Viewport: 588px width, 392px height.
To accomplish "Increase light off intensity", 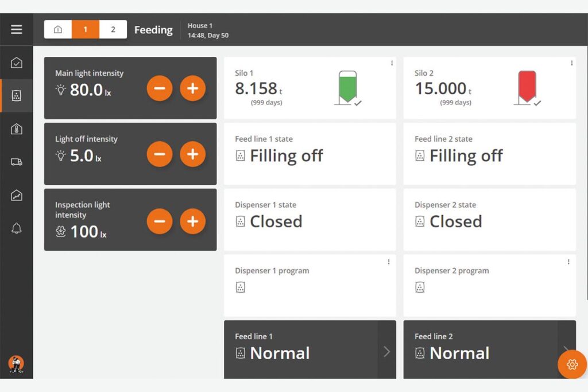I will point(192,154).
